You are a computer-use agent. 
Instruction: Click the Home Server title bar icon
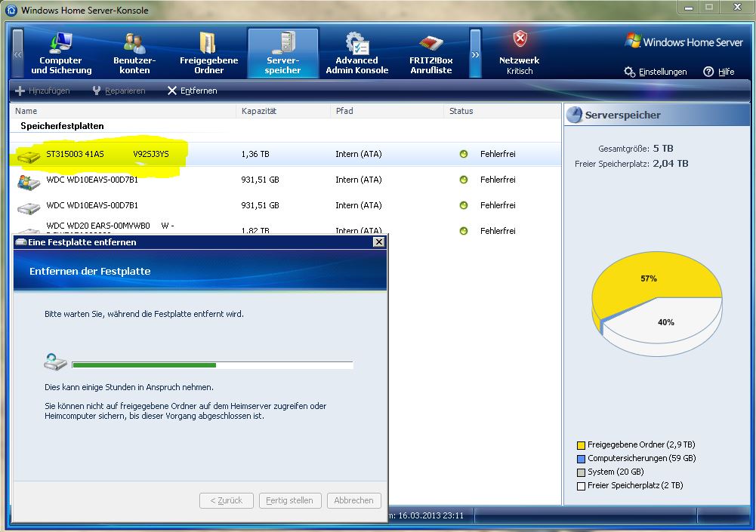point(11,10)
